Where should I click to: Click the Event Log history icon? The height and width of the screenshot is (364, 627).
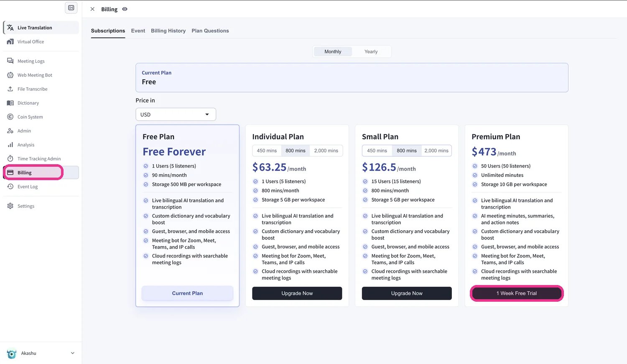coord(10,186)
